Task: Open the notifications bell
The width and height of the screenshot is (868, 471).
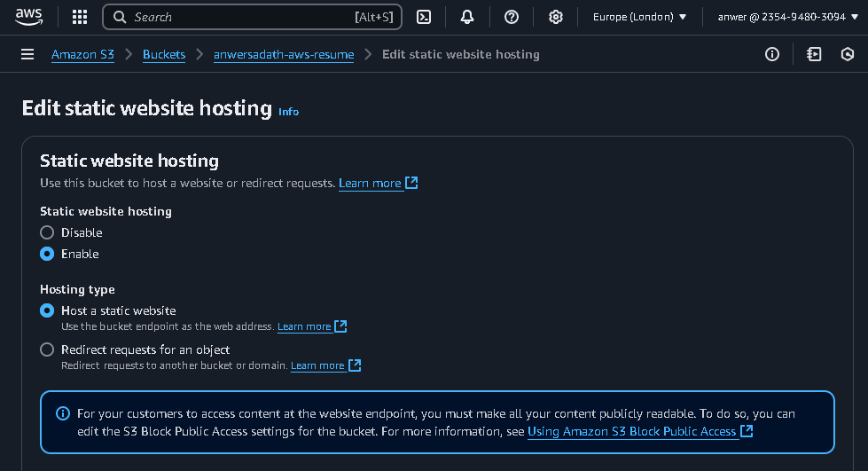Action: pyautogui.click(x=467, y=17)
